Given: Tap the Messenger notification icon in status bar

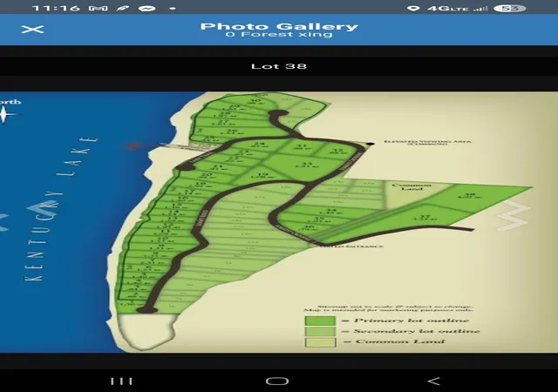Looking at the screenshot, I should pyautogui.click(x=146, y=8).
